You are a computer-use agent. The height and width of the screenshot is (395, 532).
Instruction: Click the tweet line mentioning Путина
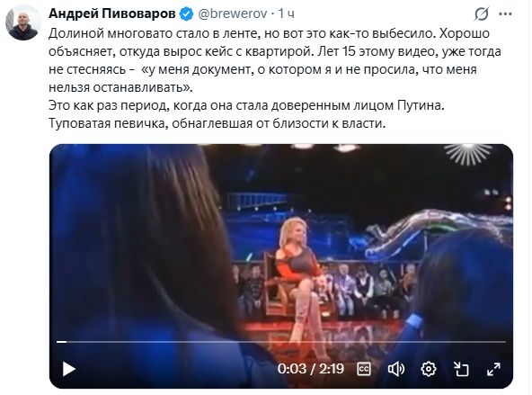pos(246,105)
